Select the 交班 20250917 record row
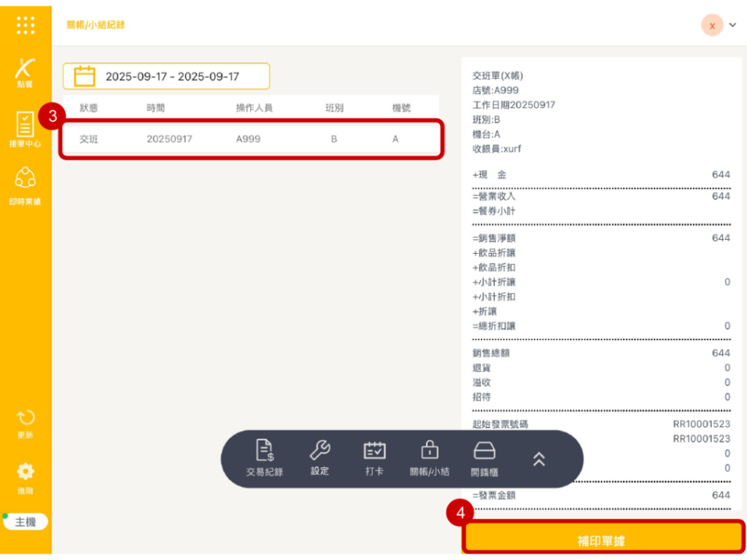 [251, 139]
